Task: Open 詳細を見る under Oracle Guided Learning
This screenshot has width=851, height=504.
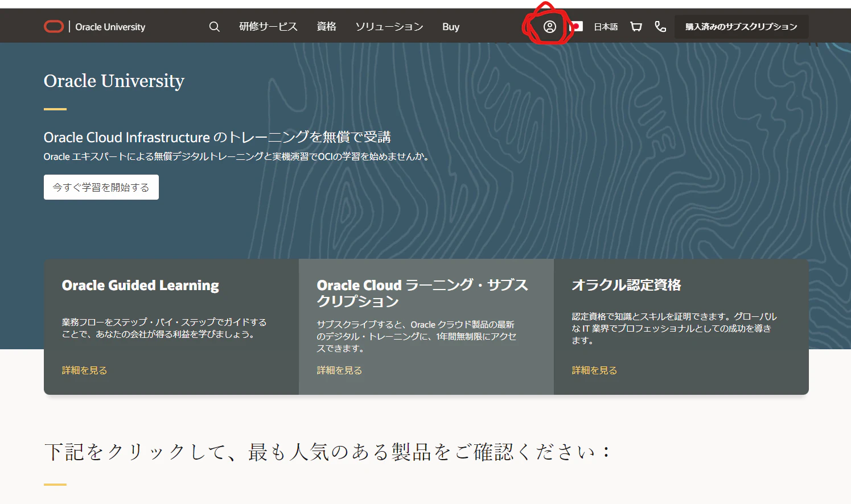Action: (x=84, y=370)
